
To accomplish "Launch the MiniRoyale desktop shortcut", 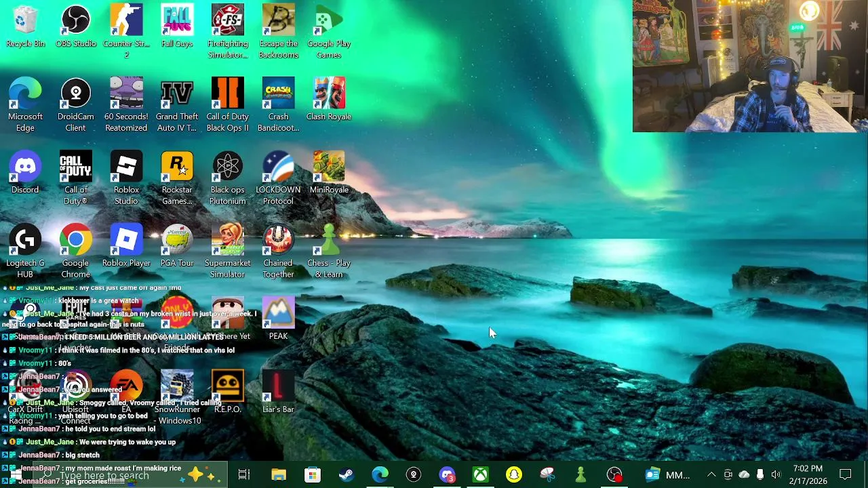I will (329, 174).
